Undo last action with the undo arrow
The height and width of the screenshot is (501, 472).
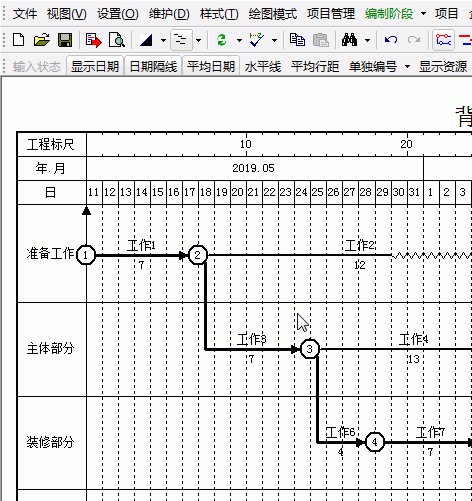pyautogui.click(x=391, y=40)
